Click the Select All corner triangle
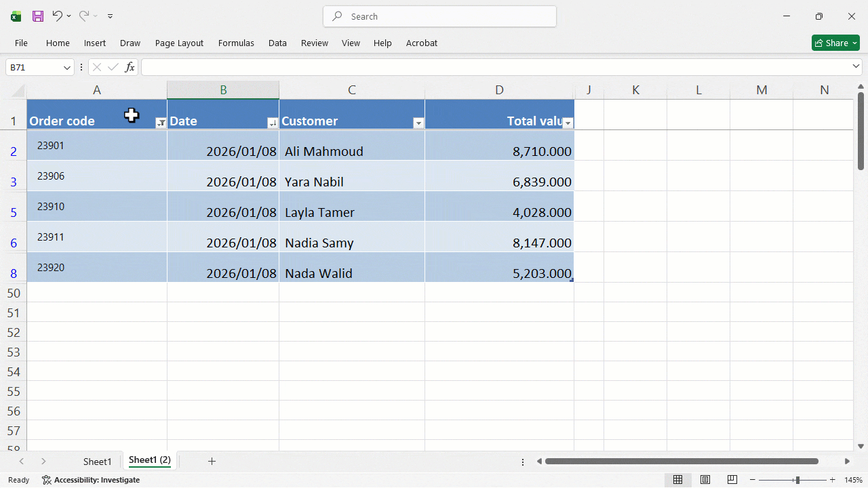The image size is (868, 488). [x=18, y=90]
